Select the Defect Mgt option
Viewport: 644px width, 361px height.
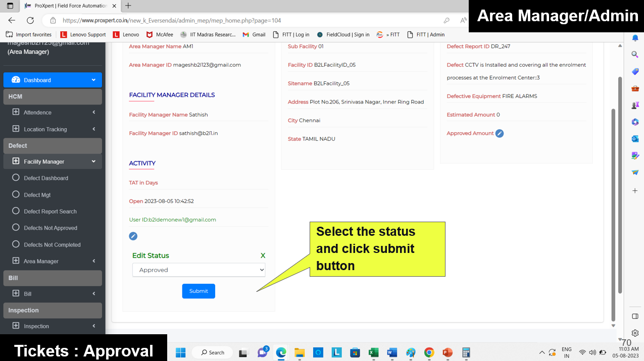pos(37,195)
